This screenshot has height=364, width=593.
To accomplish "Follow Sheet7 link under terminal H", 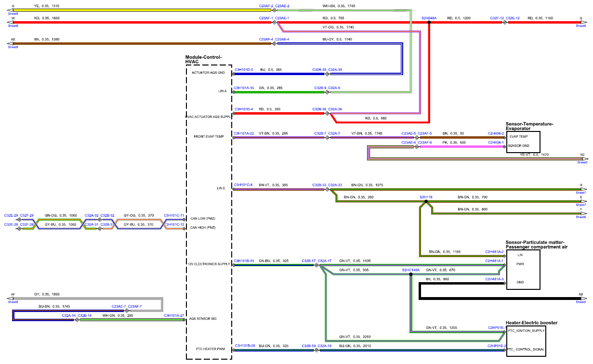I will click(581, 193).
